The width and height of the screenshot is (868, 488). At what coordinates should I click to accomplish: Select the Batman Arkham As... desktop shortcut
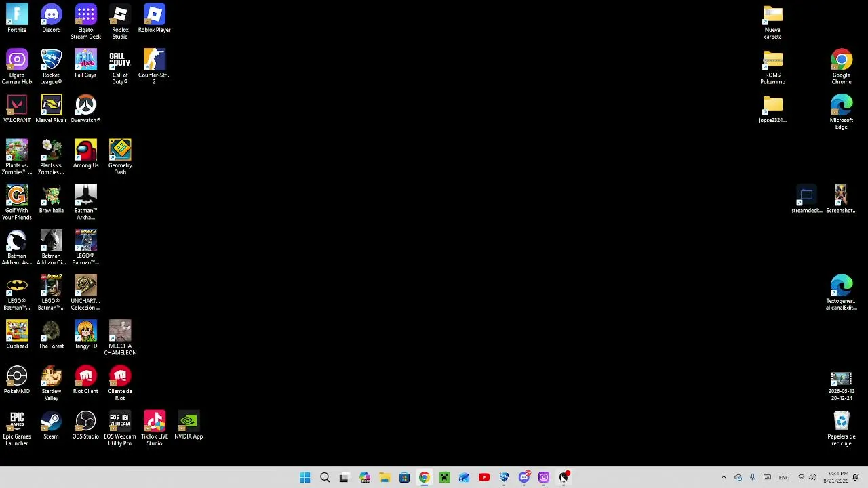[17, 247]
